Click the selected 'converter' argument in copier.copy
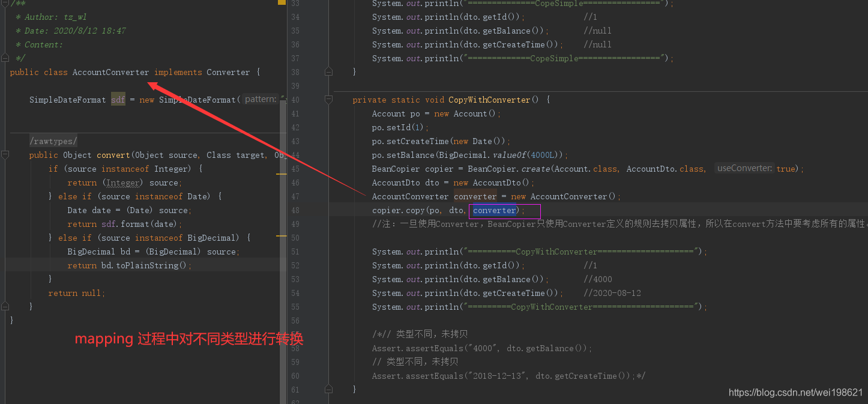868x404 pixels. (x=494, y=210)
